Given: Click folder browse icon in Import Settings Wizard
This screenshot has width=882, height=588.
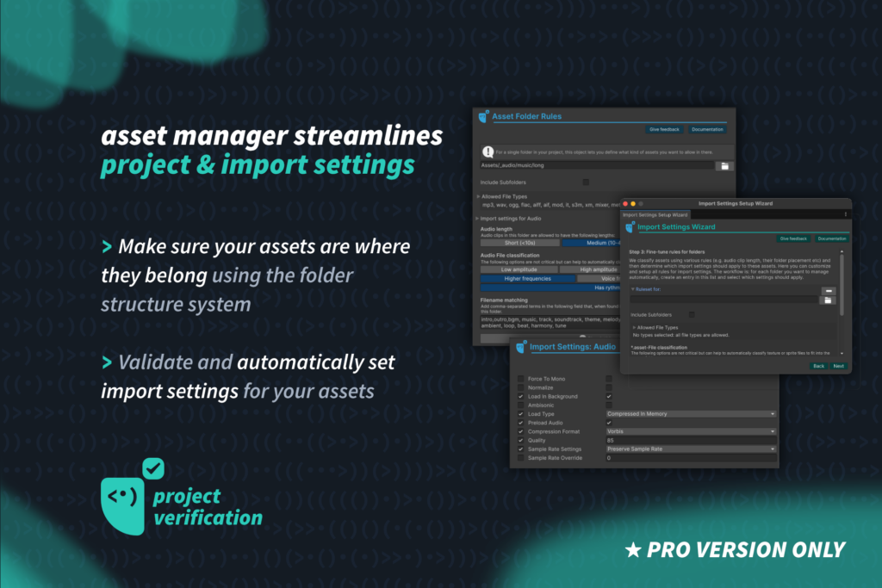Looking at the screenshot, I should [x=828, y=300].
